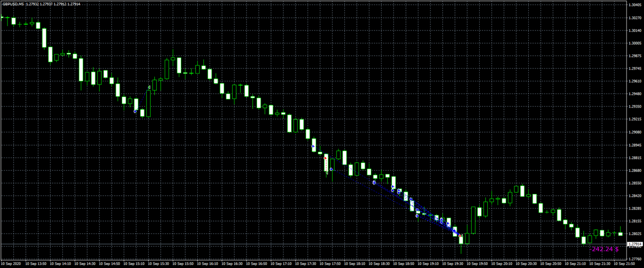Click the 1.30140 price axis label
644x268 pixels.
point(634,30)
